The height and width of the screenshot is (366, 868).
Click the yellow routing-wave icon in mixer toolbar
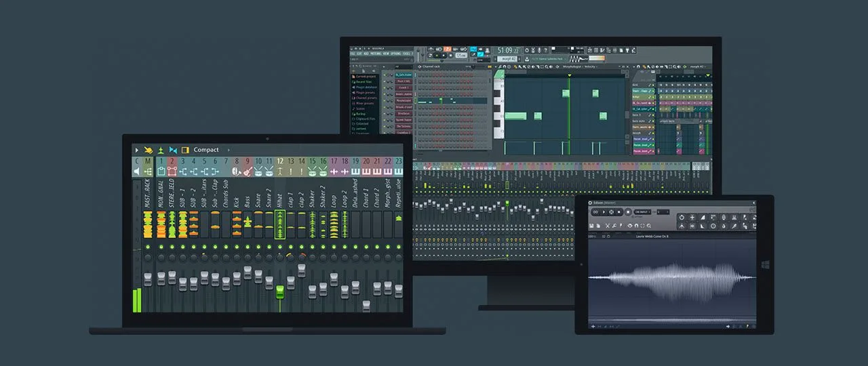149,150
